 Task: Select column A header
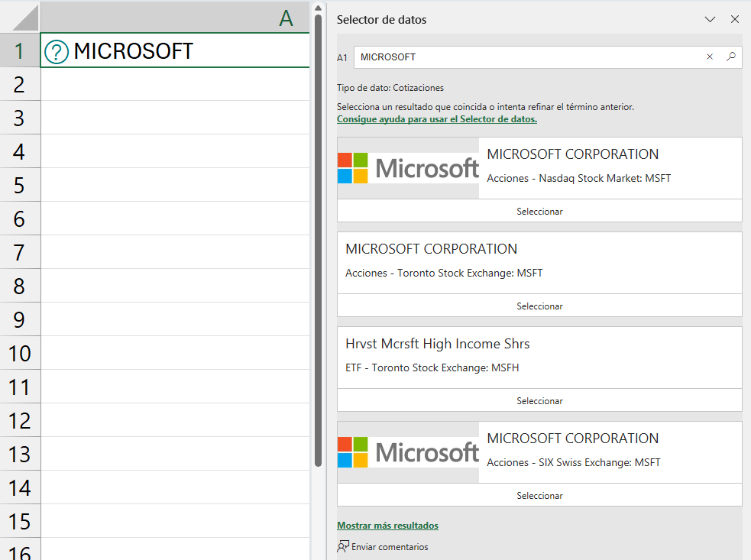tap(175, 18)
